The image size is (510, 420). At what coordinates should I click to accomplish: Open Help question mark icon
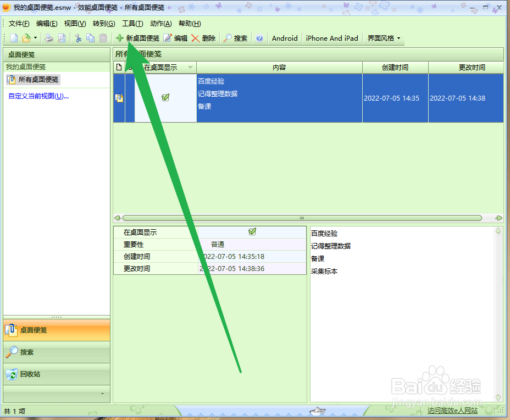[x=259, y=38]
